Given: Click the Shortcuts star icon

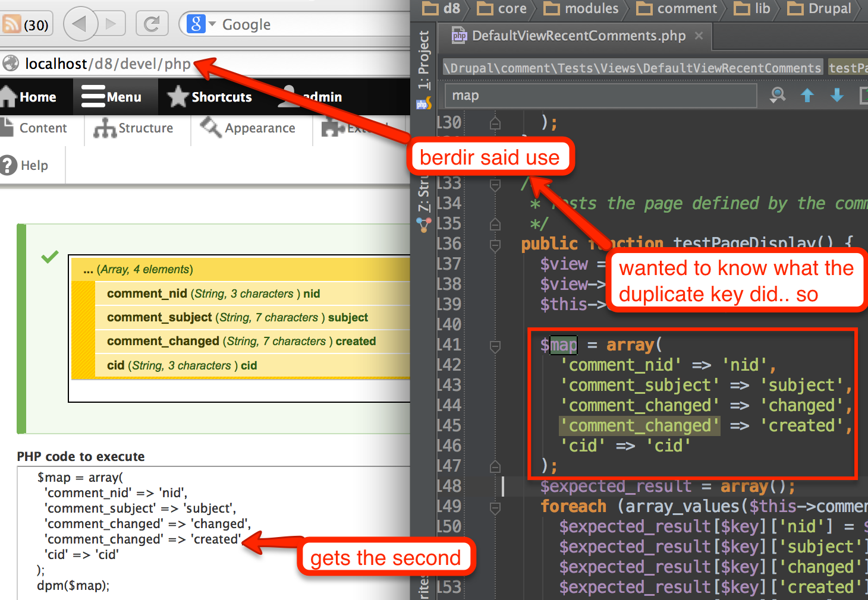Looking at the screenshot, I should pos(178,96).
